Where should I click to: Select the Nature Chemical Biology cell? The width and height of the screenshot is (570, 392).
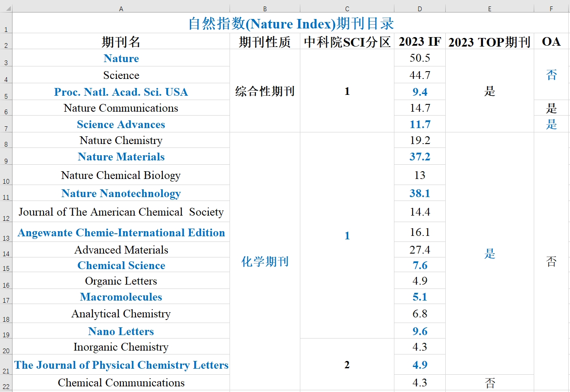click(x=121, y=175)
